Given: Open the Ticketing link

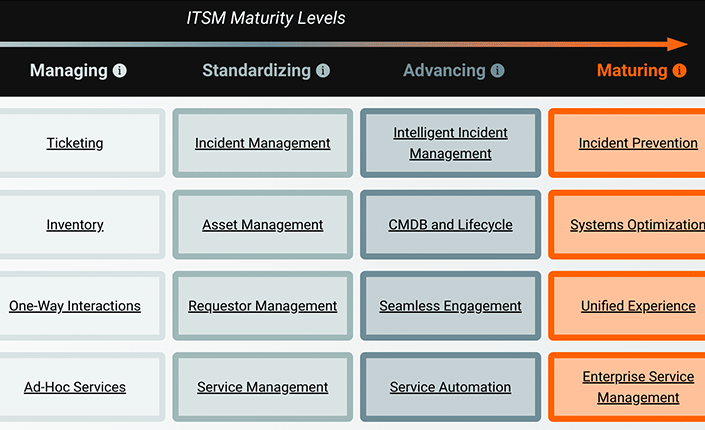Looking at the screenshot, I should pyautogui.click(x=75, y=143).
